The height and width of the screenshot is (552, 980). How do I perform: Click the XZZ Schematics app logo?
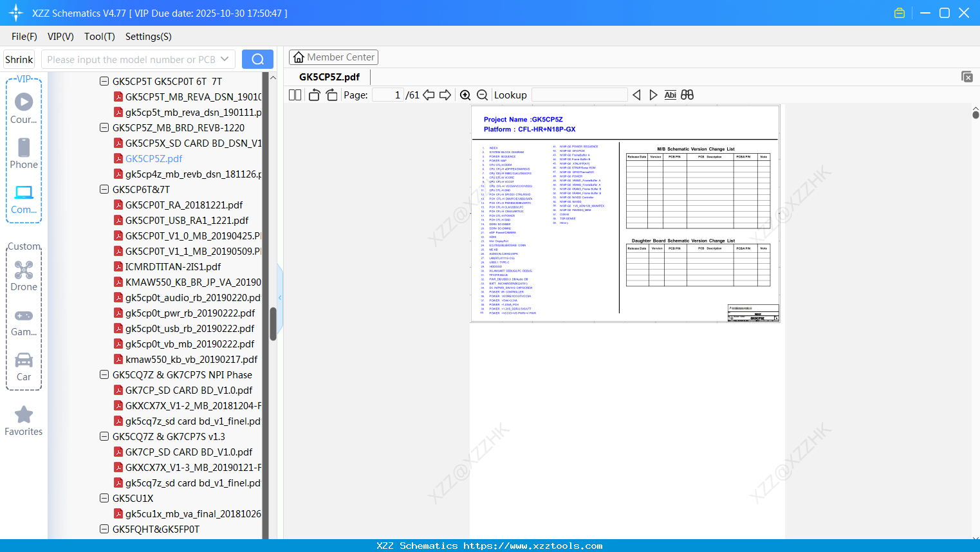(15, 13)
